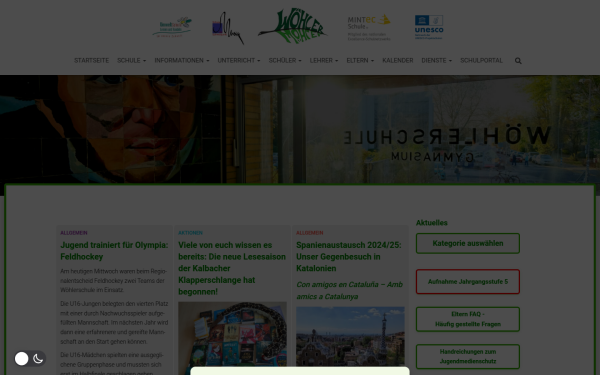Open the UNESCO logo link
The width and height of the screenshot is (600, 375).
click(429, 27)
